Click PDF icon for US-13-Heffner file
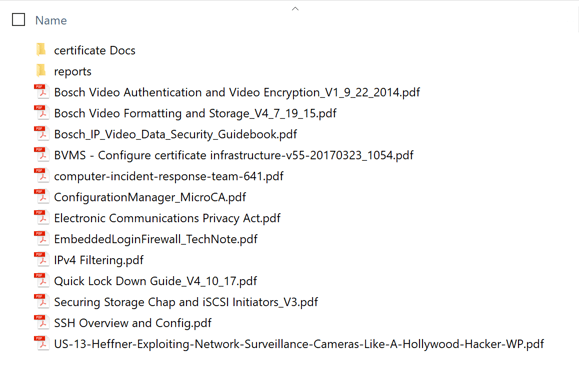The width and height of the screenshot is (579, 376). click(41, 344)
